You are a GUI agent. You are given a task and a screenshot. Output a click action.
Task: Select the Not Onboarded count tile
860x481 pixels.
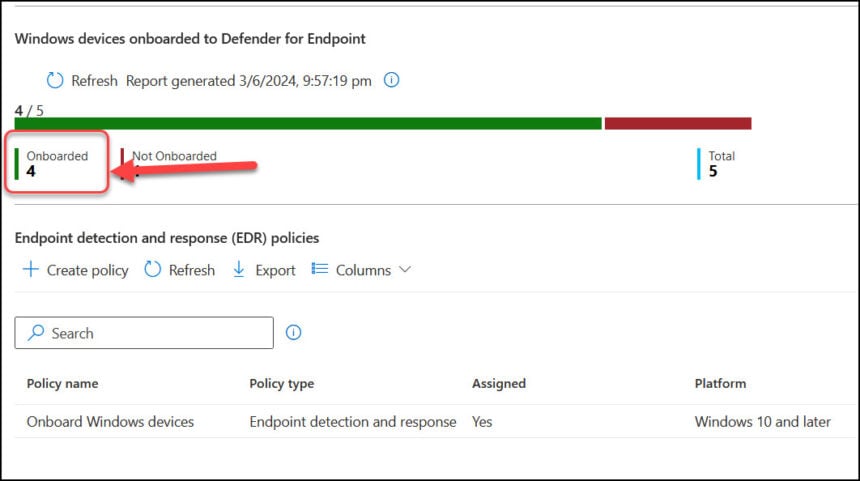coord(168,163)
